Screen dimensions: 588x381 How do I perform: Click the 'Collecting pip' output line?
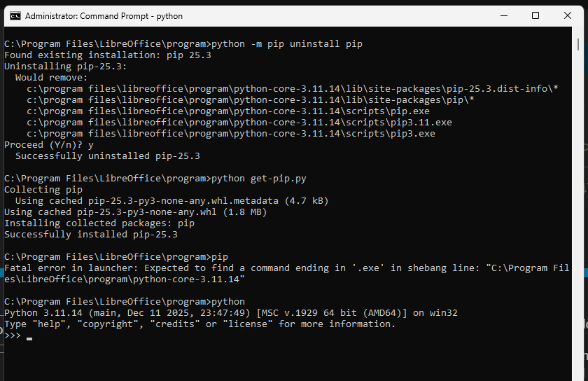coord(43,190)
